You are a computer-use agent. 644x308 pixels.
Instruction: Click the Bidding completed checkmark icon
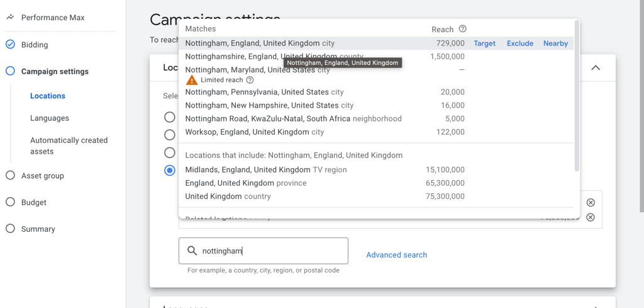10,45
